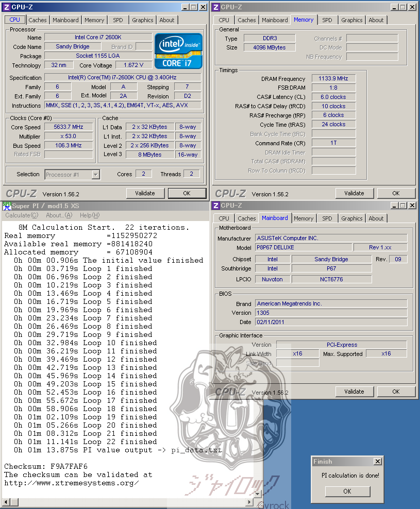Click the Level 3 cache 8 MBytes value
Screen dimensions: 420x509
coord(150,155)
